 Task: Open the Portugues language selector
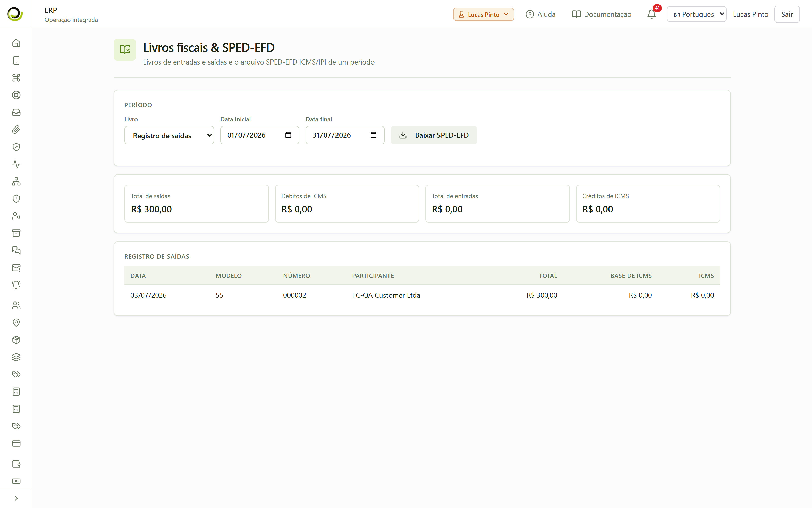point(697,14)
